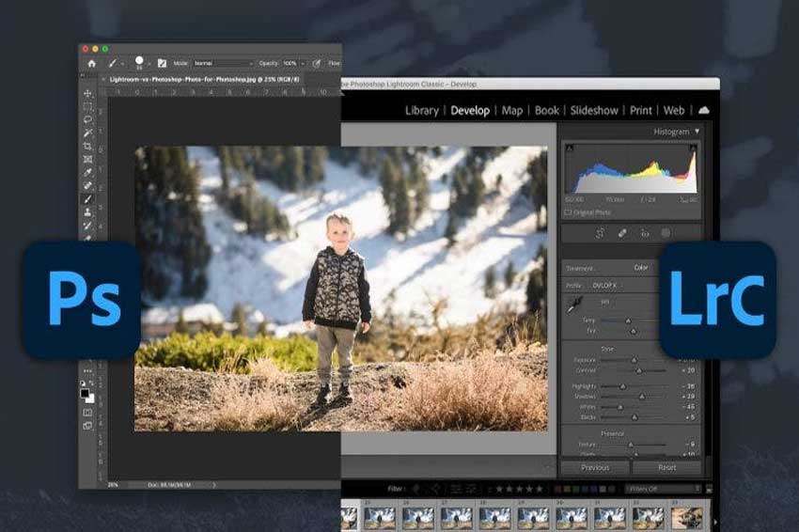Click the Previous button

(595, 467)
